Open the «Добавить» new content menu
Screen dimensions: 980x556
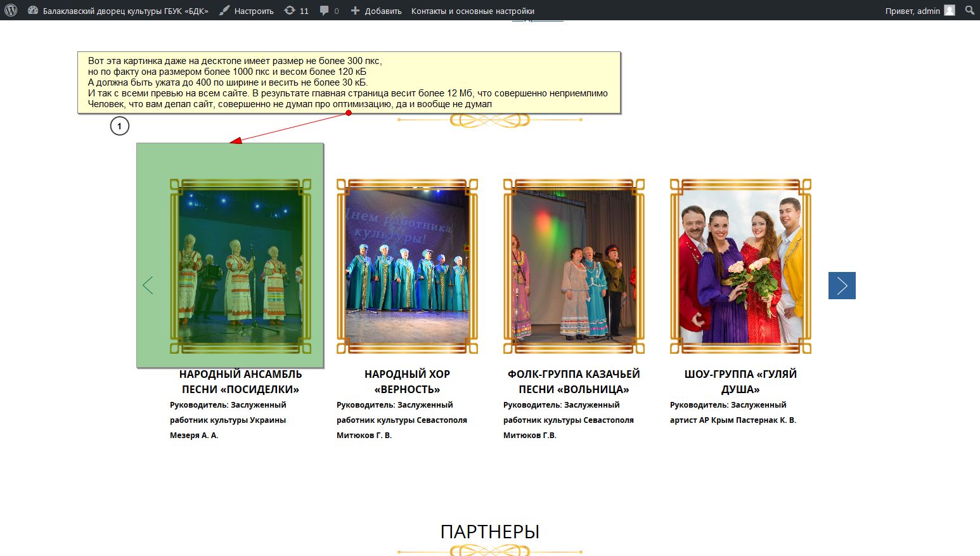click(x=384, y=11)
